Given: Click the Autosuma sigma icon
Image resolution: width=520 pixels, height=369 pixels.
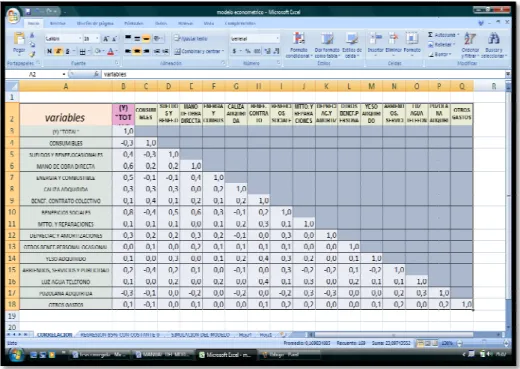Looking at the screenshot, I should 430,35.
